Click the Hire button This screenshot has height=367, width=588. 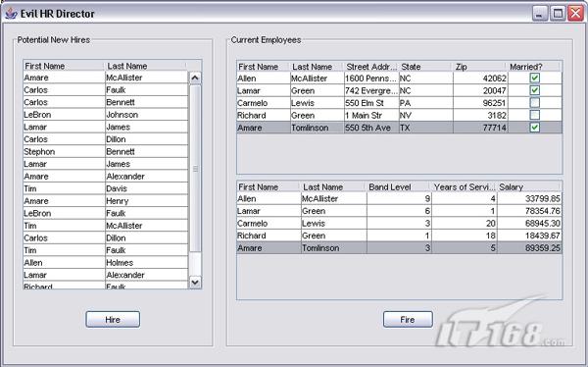coord(113,319)
